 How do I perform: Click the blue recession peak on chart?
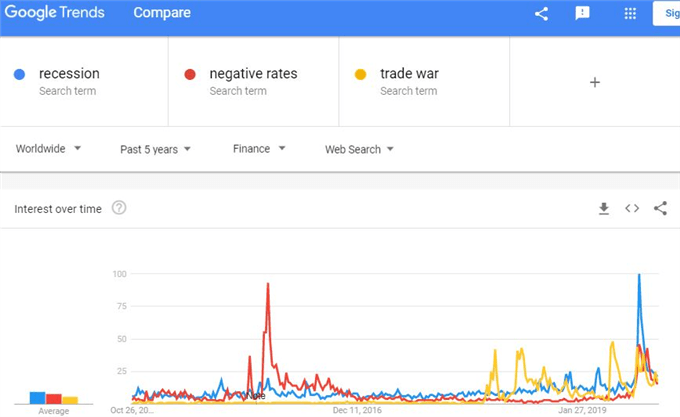pos(639,275)
